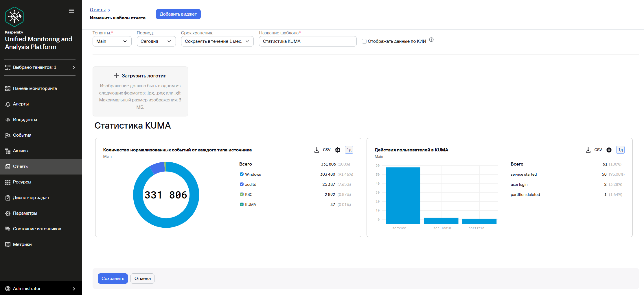Click the Диспетчер задач clipboard icon
Image resolution: width=644 pixels, height=295 pixels.
[x=8, y=198]
